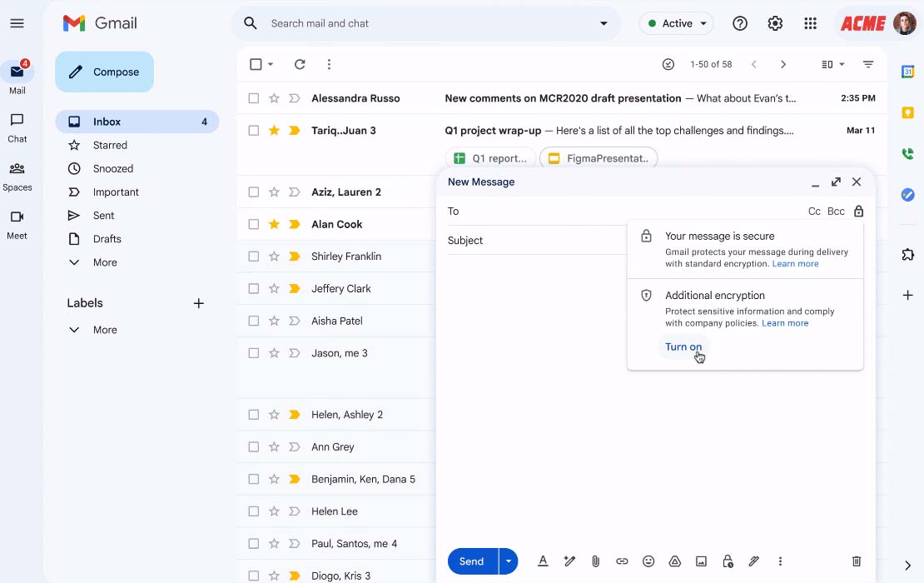Open formatting options in compose toolbar
The height and width of the screenshot is (583, 924).
point(543,561)
